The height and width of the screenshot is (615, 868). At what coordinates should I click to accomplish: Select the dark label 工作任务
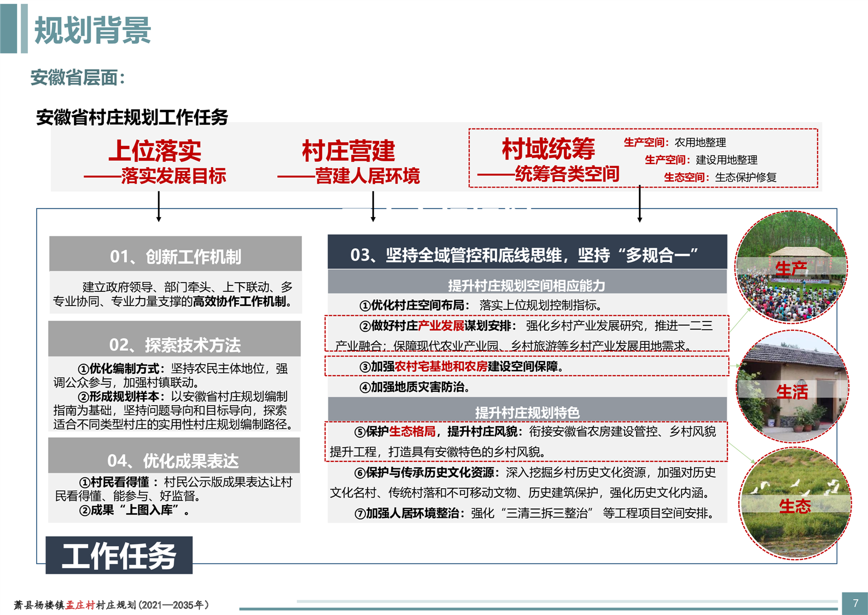119,555
